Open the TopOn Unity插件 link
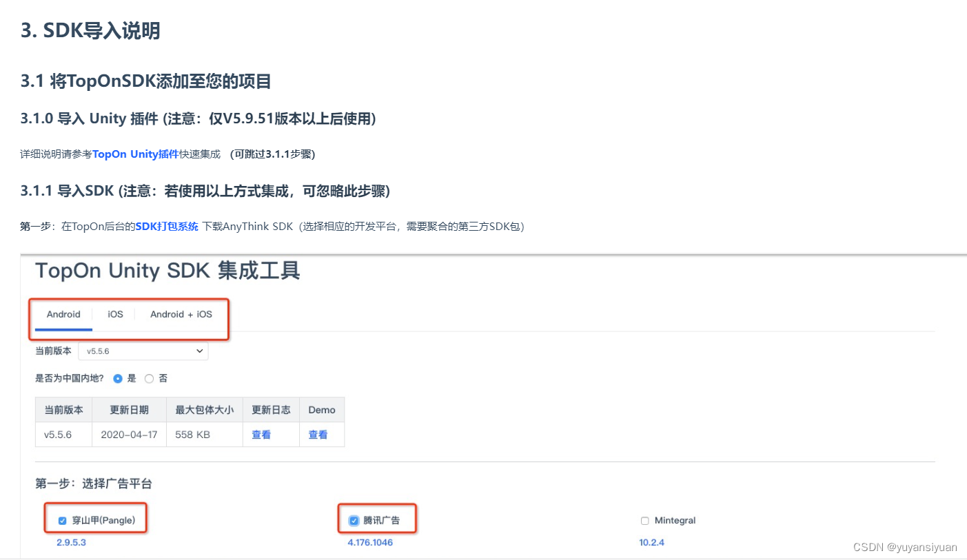 136,154
